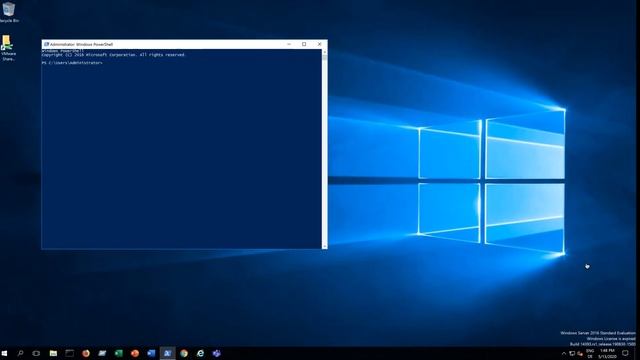Image resolution: width=640 pixels, height=360 pixels.
Task: Click the PowerShell scrollbar down arrow
Action: point(324,246)
